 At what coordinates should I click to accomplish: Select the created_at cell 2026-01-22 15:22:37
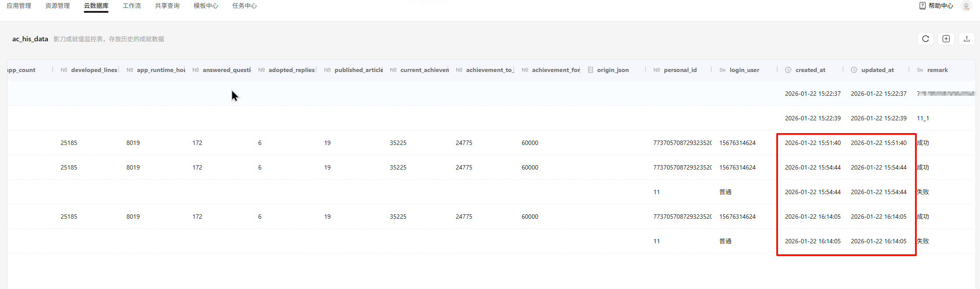(x=813, y=94)
